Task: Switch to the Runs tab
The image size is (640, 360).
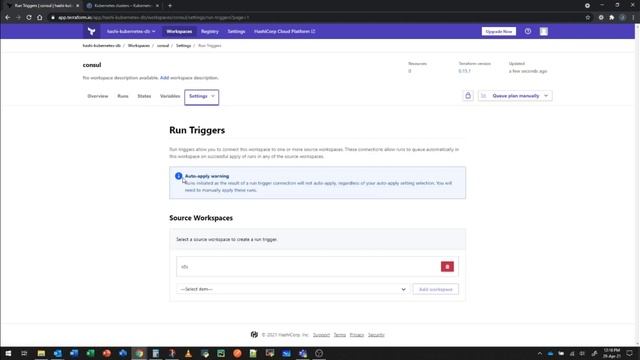Action: (x=123, y=96)
